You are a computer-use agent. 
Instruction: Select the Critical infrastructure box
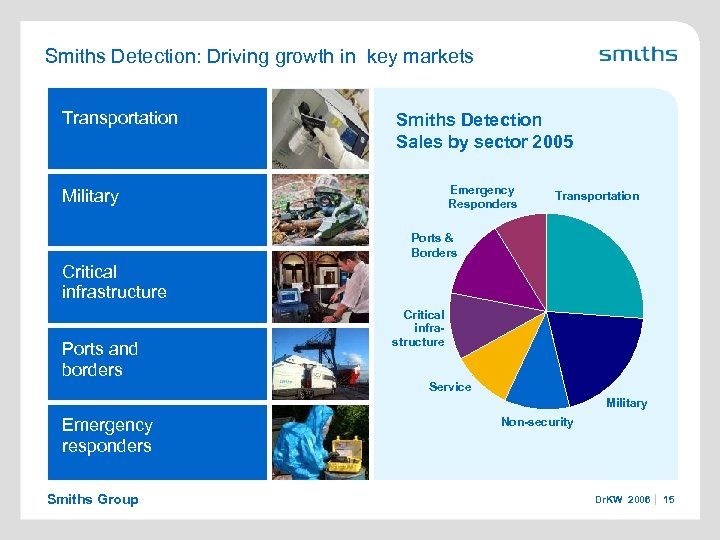coord(157,287)
